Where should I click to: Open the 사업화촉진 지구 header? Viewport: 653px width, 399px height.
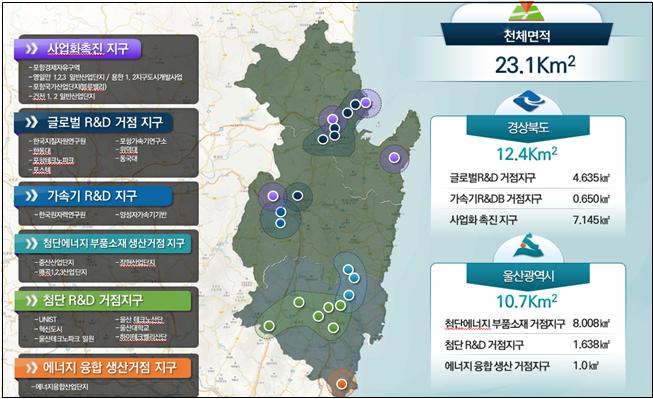click(x=78, y=49)
